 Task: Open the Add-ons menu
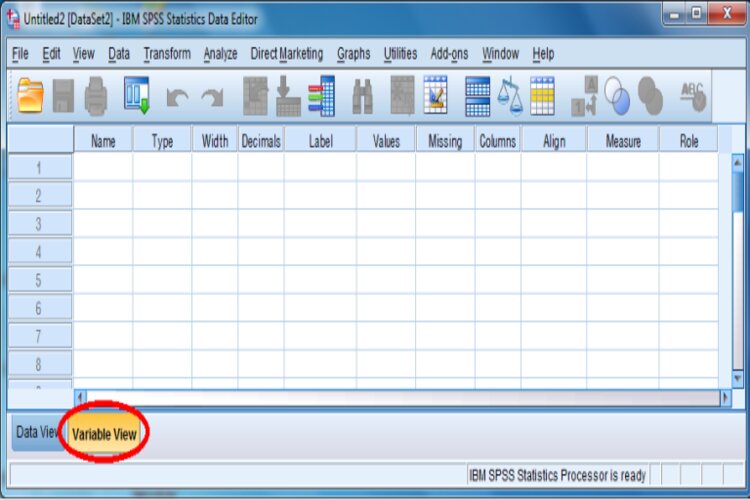[x=449, y=54]
